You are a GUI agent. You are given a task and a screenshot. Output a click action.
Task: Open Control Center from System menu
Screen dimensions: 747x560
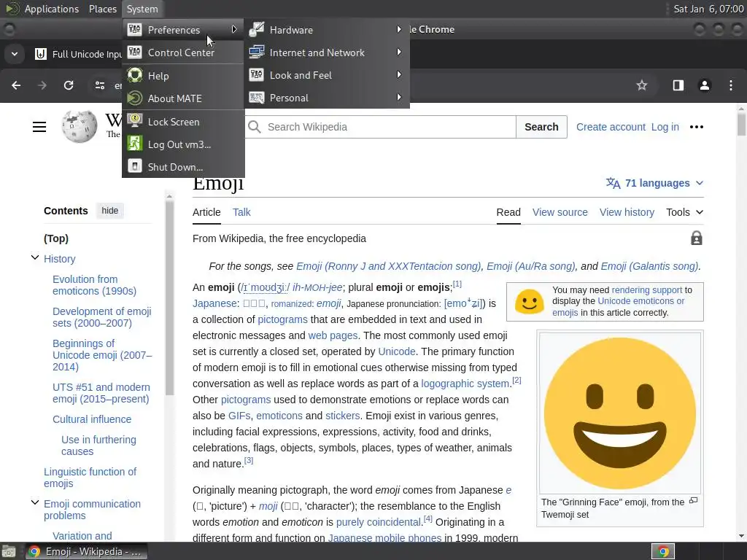point(183,52)
